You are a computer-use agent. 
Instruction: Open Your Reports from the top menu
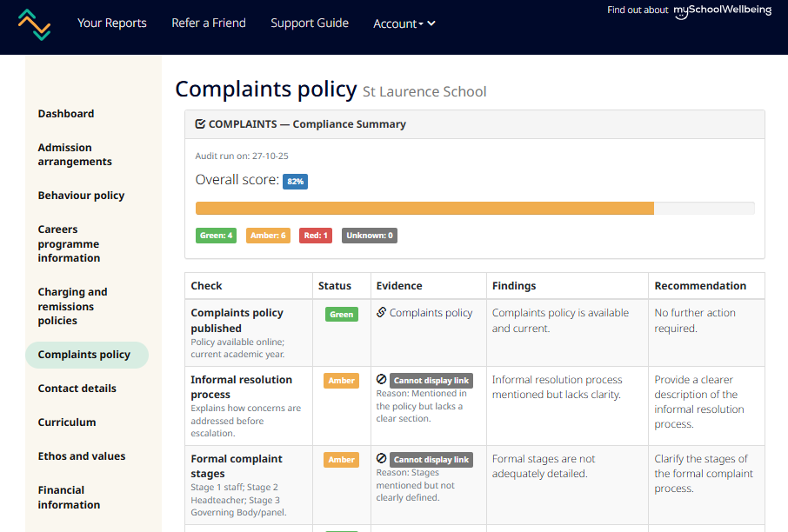click(111, 23)
